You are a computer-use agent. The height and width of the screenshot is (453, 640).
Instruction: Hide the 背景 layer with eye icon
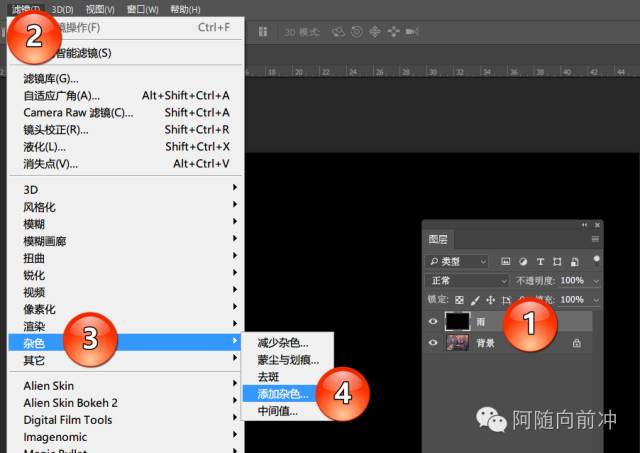click(433, 343)
